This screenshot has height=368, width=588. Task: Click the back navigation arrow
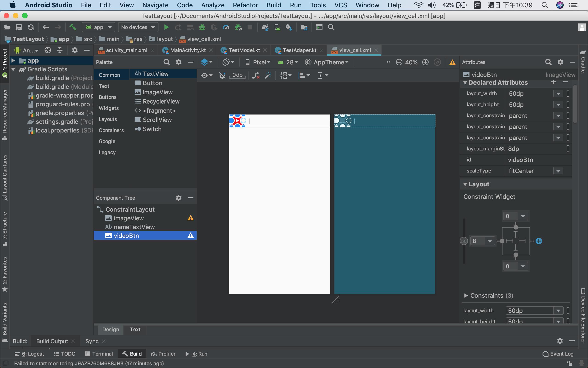[46, 27]
